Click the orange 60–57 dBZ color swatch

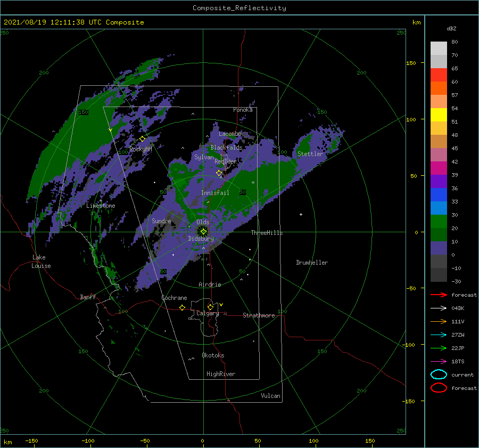pos(439,88)
